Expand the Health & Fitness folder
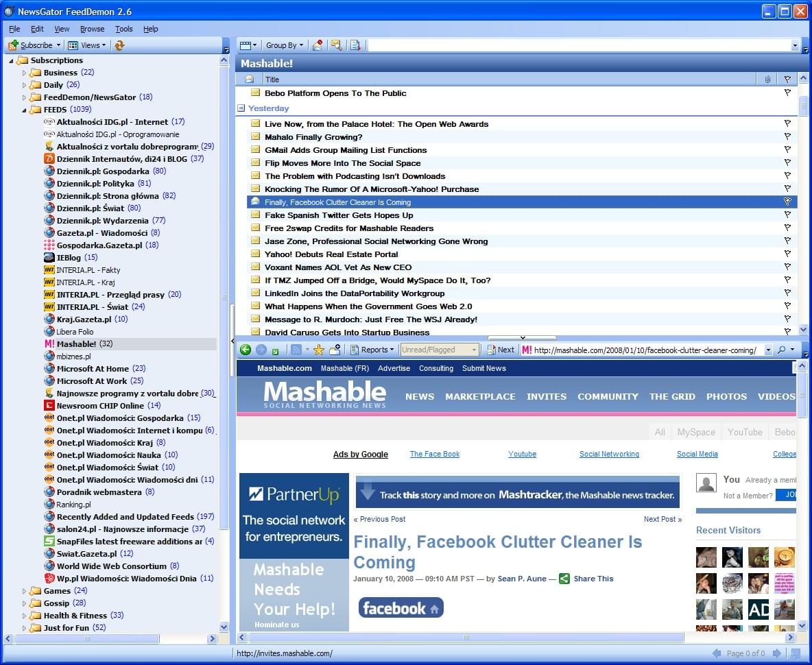The height and width of the screenshot is (665, 812). [24, 616]
